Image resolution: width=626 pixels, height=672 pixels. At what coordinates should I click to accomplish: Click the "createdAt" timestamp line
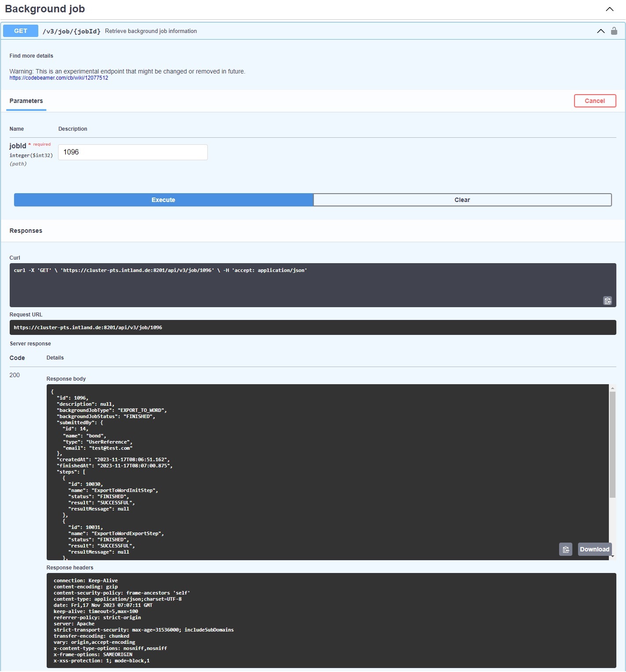[113, 459]
